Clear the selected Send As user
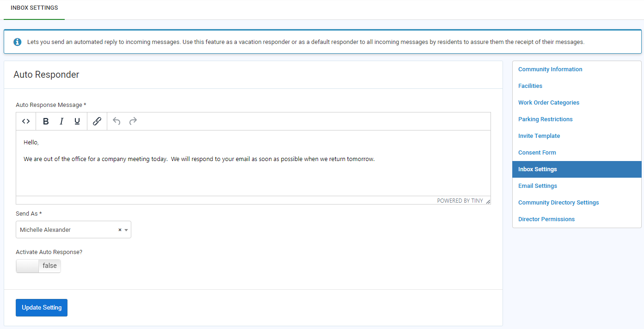 [x=120, y=230]
